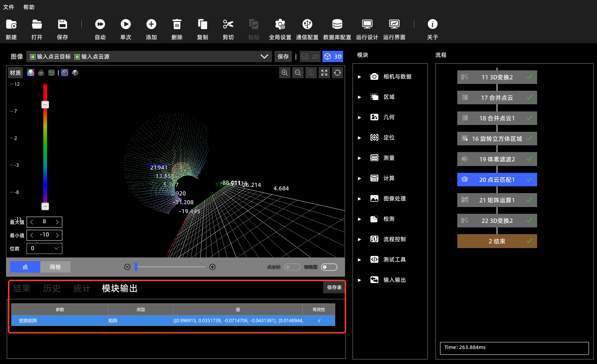Select the 点 display mode
Image resolution: width=597 pixels, height=364 pixels.
(x=25, y=267)
